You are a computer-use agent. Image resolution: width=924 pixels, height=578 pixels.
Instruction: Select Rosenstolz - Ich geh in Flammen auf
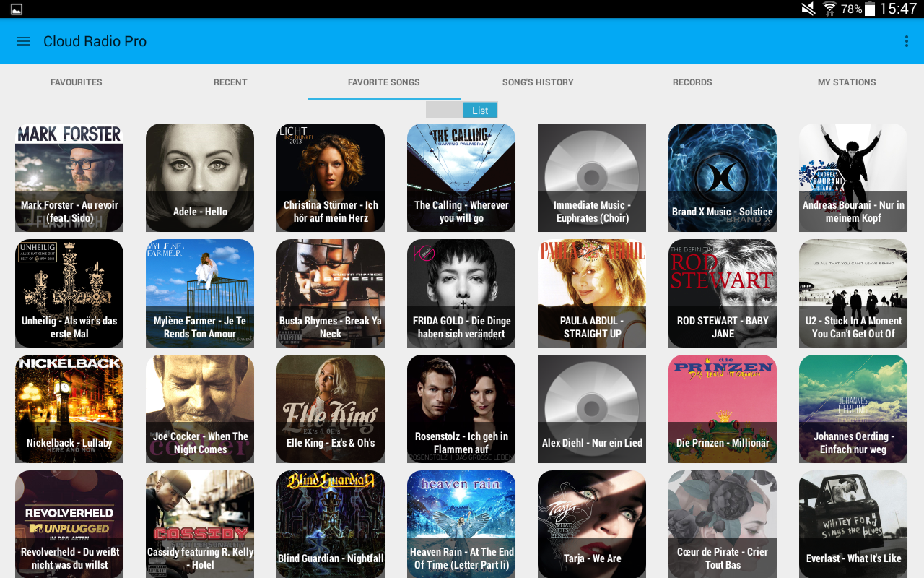click(x=461, y=409)
